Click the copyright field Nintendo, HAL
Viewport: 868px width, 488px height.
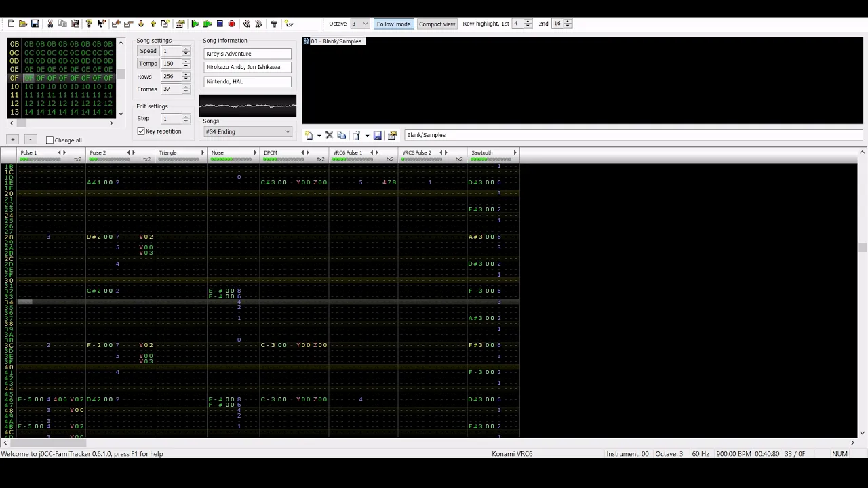[x=248, y=81]
